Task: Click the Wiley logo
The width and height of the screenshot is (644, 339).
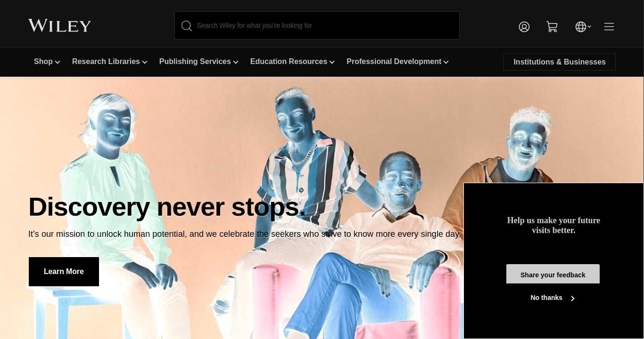Action: click(x=59, y=25)
